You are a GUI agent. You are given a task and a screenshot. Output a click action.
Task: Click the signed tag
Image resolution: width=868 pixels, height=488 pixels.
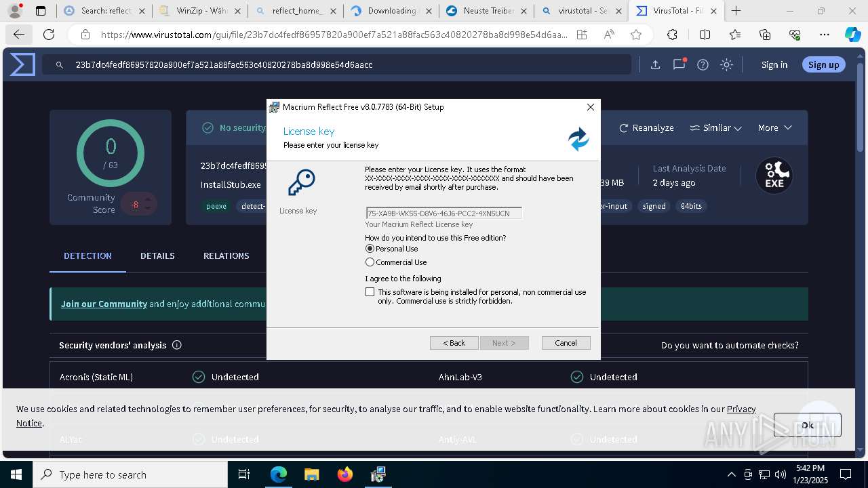[654, 206]
